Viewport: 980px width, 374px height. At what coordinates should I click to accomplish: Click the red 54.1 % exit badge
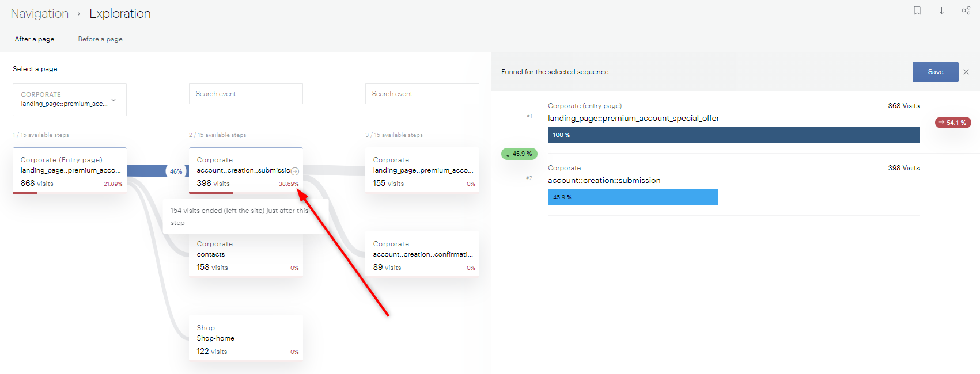tap(953, 123)
